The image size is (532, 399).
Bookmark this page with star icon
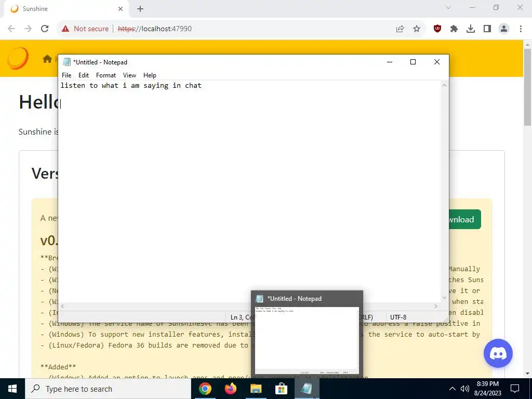(417, 29)
